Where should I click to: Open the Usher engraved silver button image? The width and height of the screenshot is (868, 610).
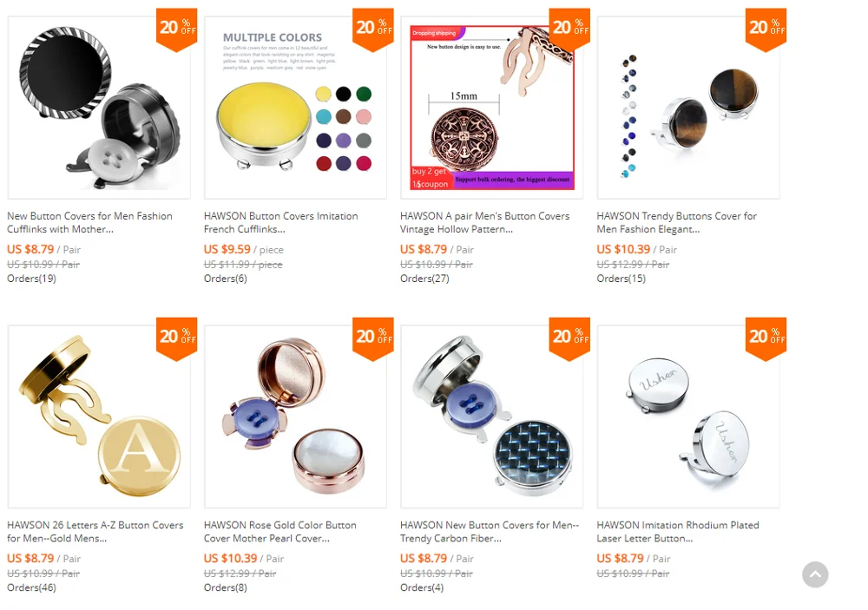coord(688,417)
